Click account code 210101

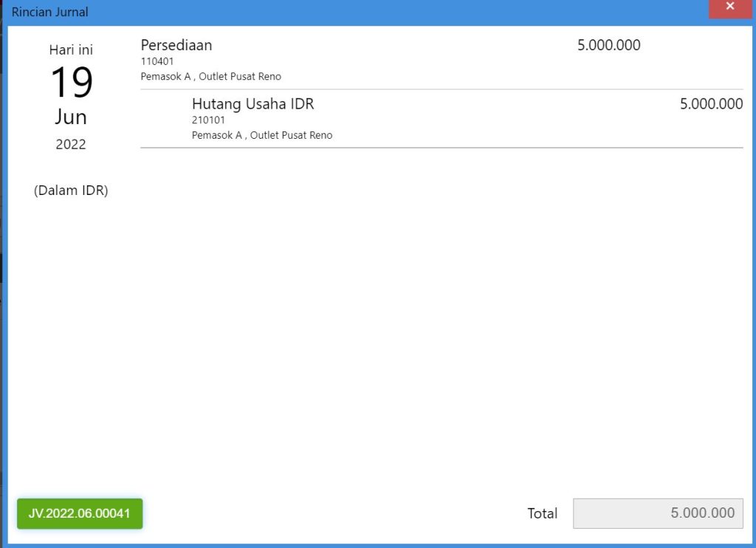(x=208, y=120)
